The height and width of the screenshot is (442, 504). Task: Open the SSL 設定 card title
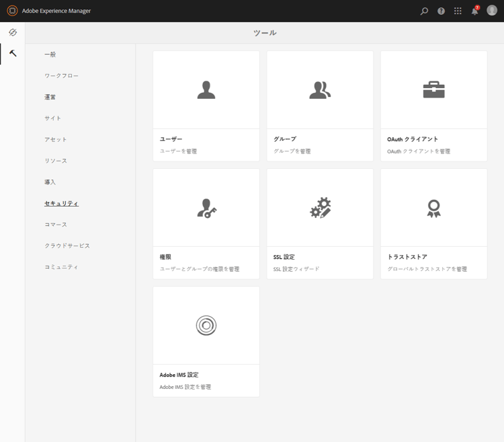pyautogui.click(x=284, y=257)
